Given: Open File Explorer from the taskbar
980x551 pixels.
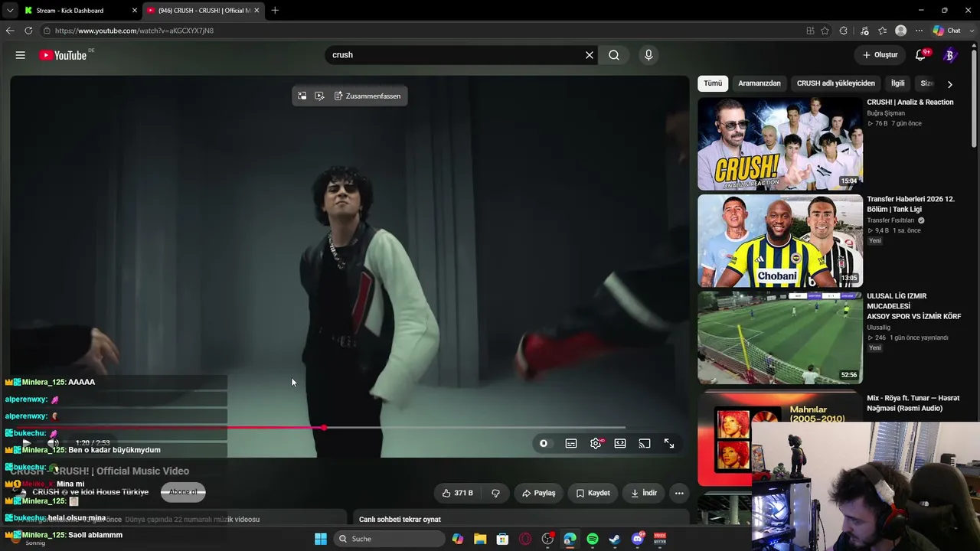Looking at the screenshot, I should coord(480,539).
